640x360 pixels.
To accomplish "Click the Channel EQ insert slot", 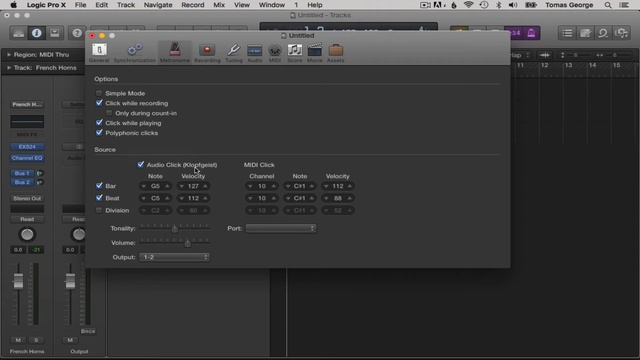I will pyautogui.click(x=27, y=158).
